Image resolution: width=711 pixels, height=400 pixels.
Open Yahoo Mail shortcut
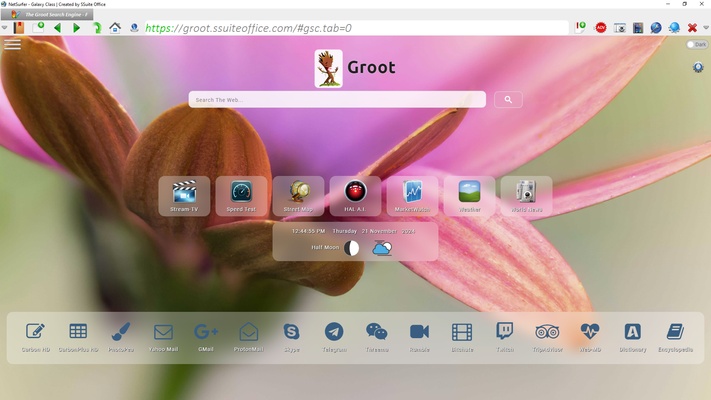click(x=163, y=337)
